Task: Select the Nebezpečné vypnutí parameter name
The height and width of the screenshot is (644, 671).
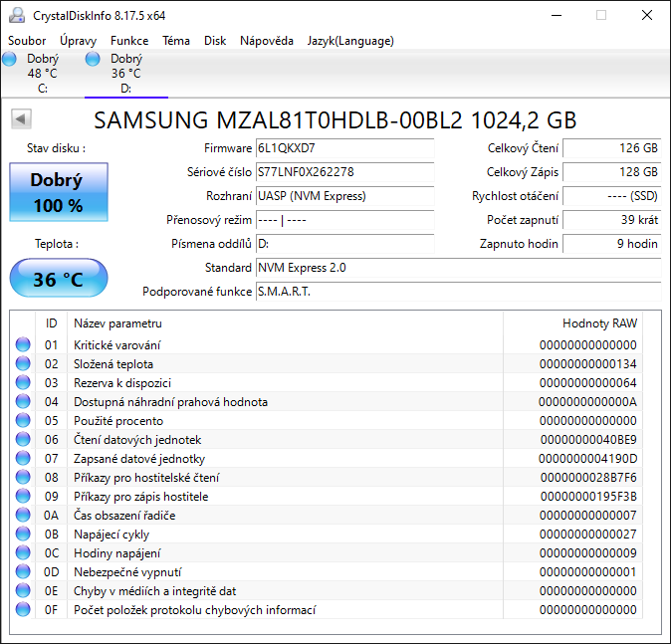Action: (x=127, y=572)
